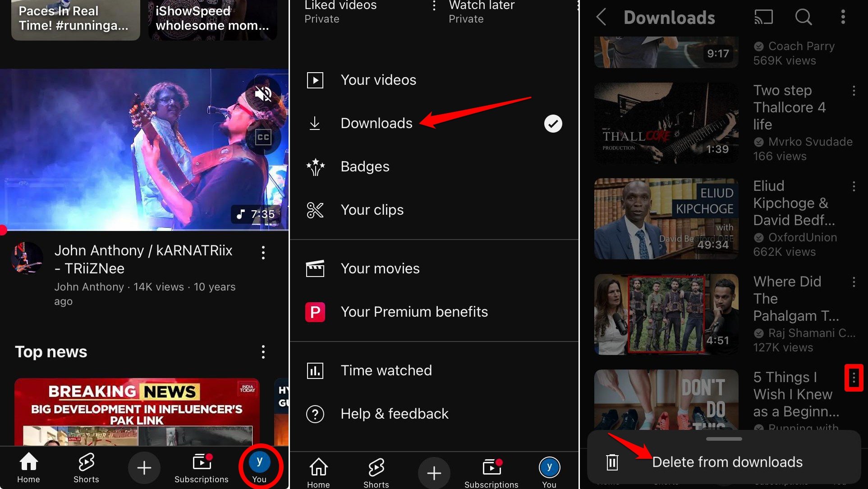The height and width of the screenshot is (489, 868).
Task: Open Watch later playlist
Action: click(482, 12)
